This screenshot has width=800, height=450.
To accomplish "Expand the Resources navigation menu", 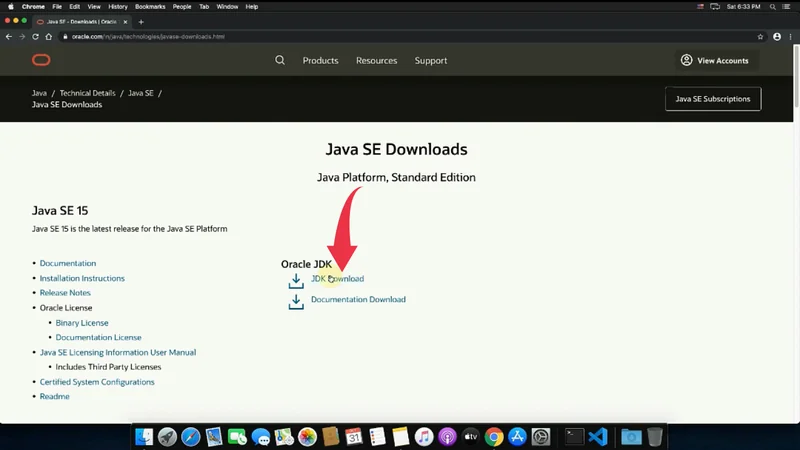I will point(376,60).
